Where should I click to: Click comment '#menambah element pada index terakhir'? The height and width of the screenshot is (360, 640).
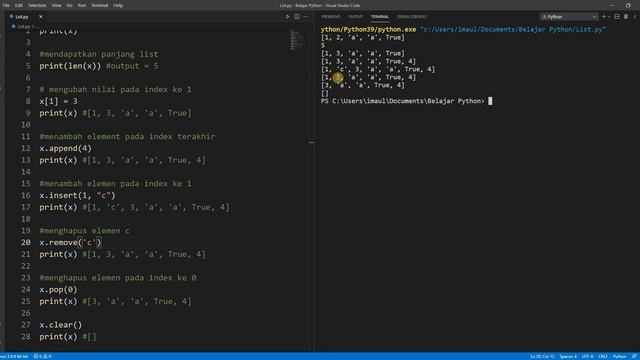127,137
